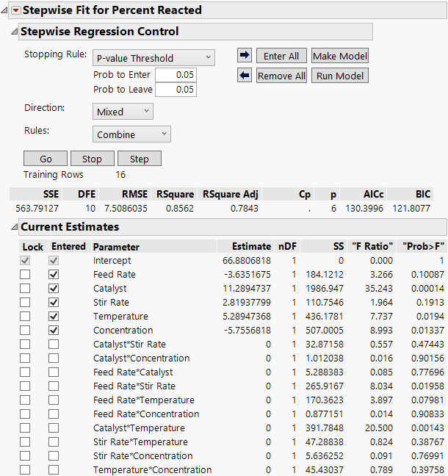Click the Catalyst estimate 11.2894737

click(x=247, y=289)
